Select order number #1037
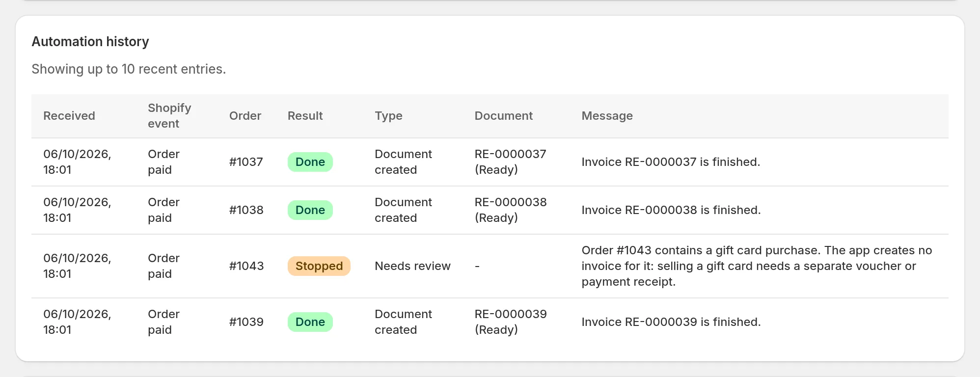 coord(246,162)
